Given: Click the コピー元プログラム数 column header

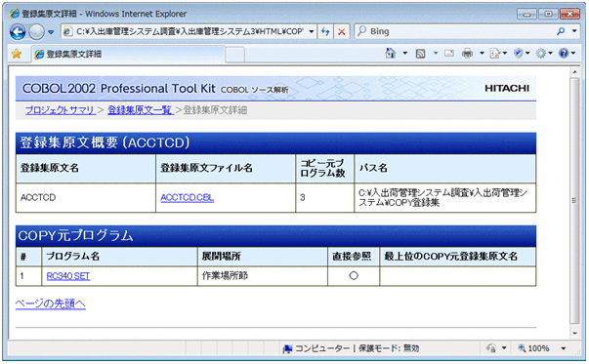Looking at the screenshot, I should (x=324, y=169).
